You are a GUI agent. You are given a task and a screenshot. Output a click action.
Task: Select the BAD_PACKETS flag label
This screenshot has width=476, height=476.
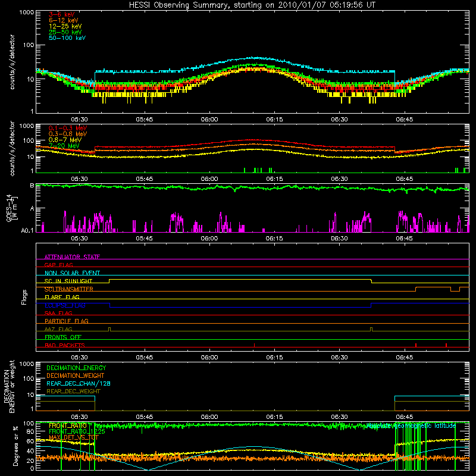65,345
